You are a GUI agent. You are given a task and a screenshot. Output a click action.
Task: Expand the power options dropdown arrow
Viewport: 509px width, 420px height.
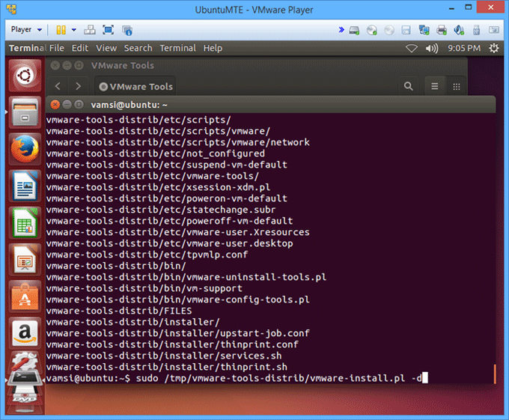[74, 30]
